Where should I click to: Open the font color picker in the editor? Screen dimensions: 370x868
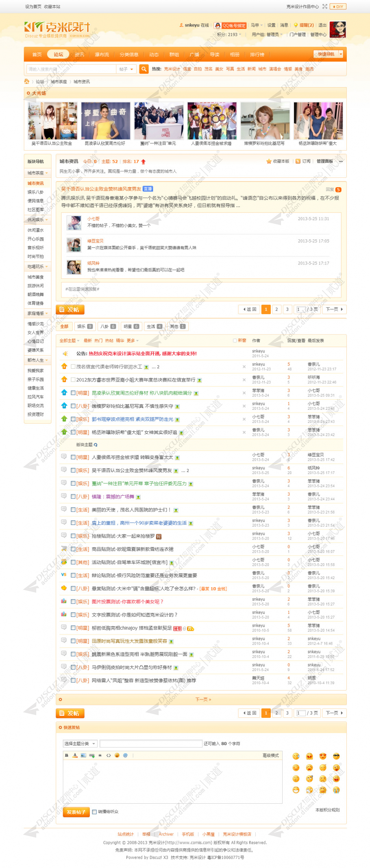coord(75,755)
